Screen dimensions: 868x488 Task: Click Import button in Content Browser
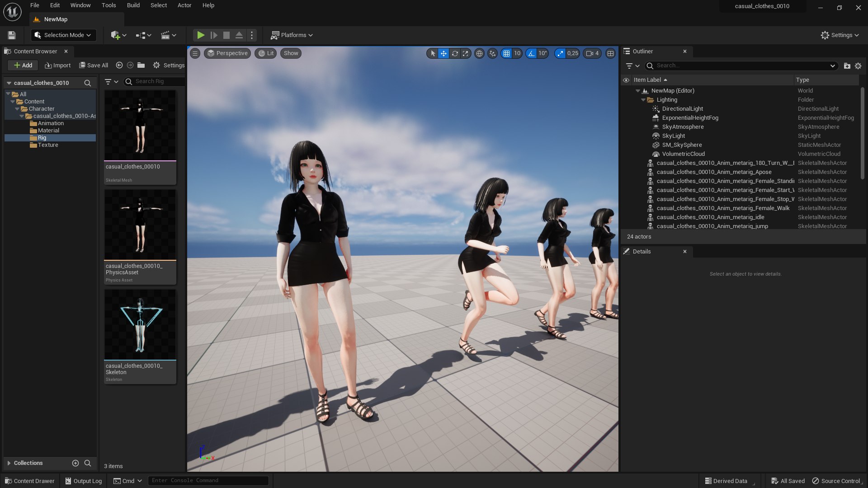(x=58, y=66)
